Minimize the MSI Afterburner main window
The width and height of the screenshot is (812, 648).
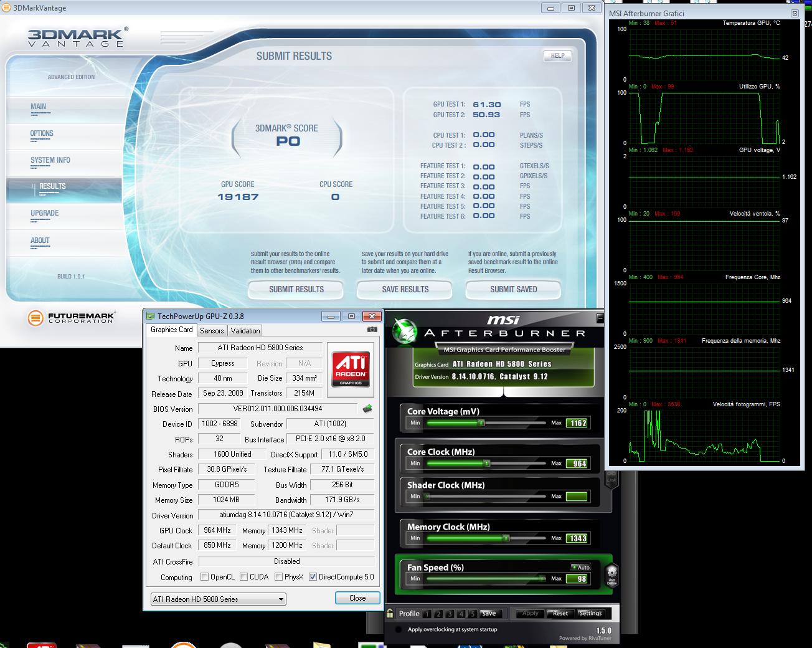pos(600,318)
